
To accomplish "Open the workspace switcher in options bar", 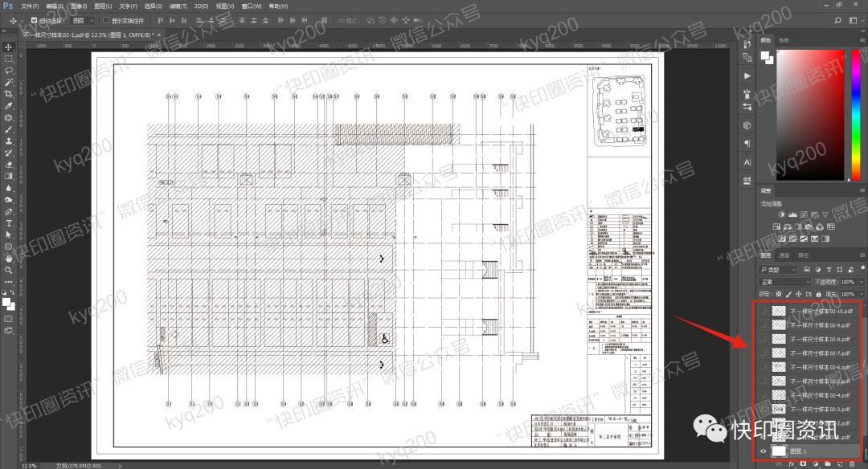I will click(x=853, y=20).
